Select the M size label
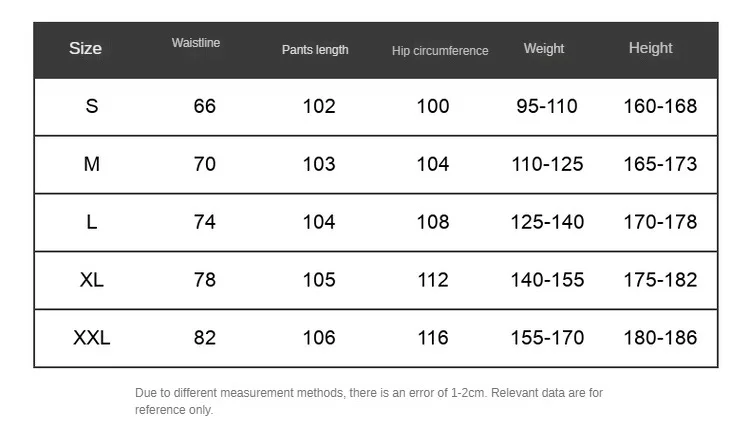Viewport: 750px width, 428px height. tap(92, 164)
